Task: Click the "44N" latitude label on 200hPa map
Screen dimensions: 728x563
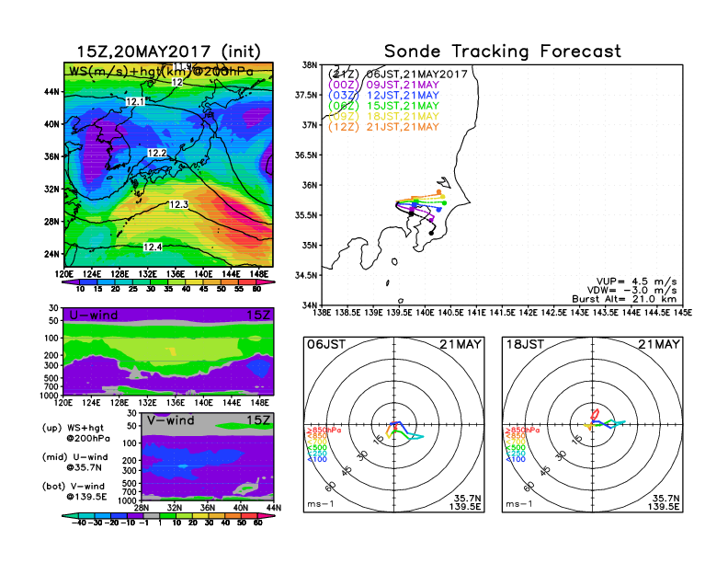Action: [51, 91]
